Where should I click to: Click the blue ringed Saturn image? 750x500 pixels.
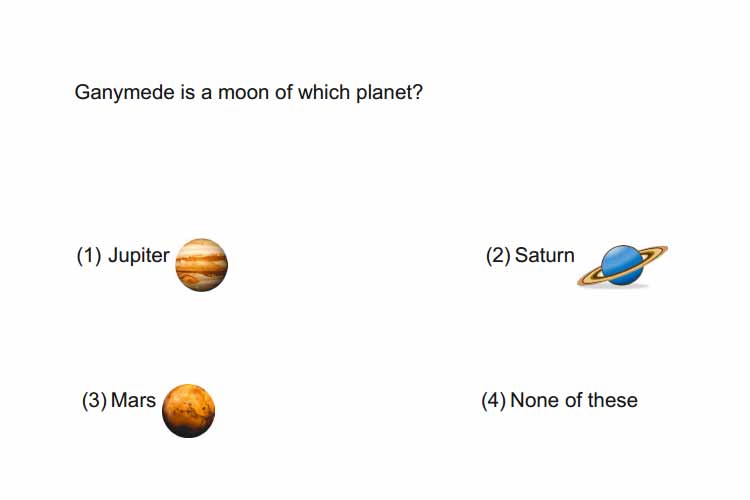(x=622, y=266)
